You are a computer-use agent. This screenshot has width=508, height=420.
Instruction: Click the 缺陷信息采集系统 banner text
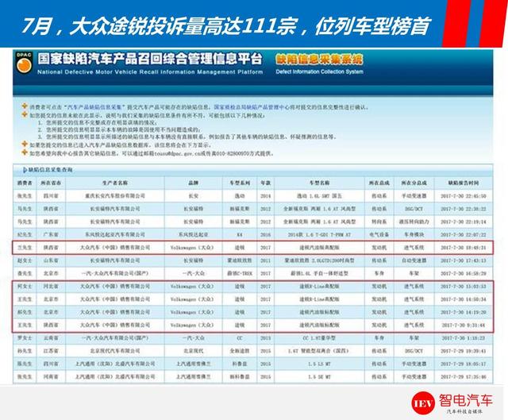pyautogui.click(x=319, y=60)
